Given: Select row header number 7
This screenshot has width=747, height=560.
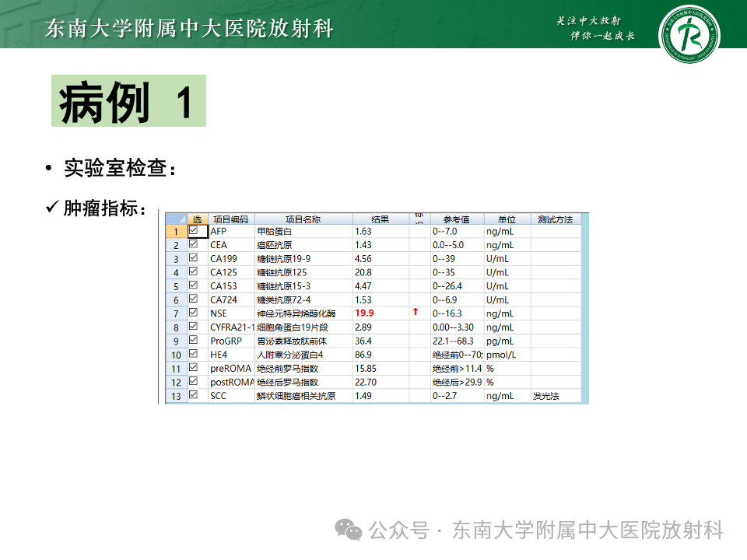Looking at the screenshot, I should (177, 313).
